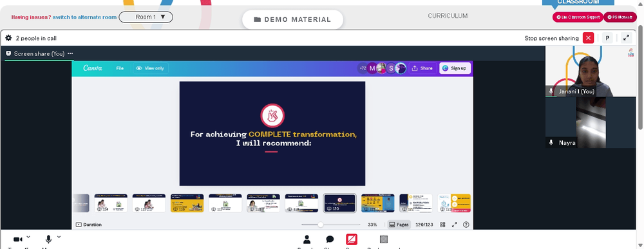The image size is (644, 249).
Task: Open the DEMO MATERIAL folder button
Action: tap(292, 19)
